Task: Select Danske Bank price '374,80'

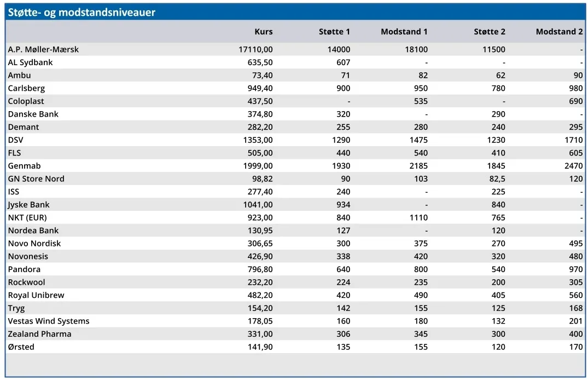Action: coord(260,114)
